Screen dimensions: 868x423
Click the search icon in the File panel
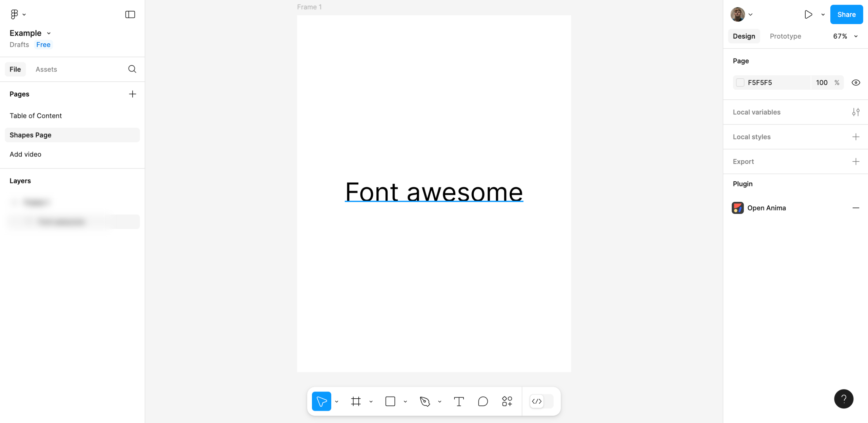(132, 69)
